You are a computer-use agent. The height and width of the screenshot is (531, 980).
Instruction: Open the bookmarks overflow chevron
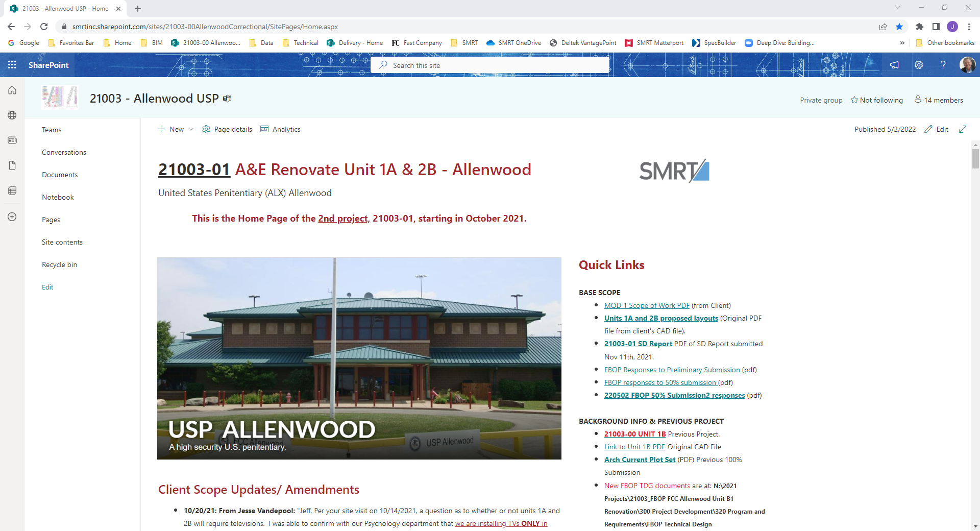click(903, 43)
